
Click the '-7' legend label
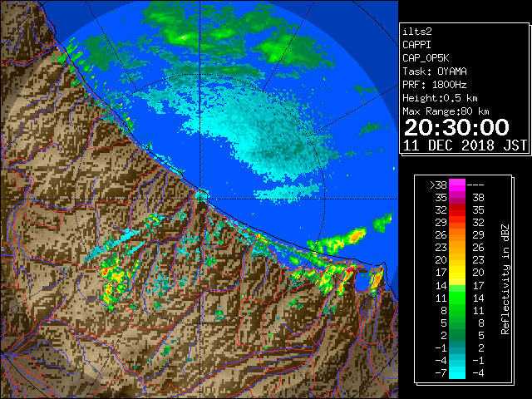coord(441,373)
